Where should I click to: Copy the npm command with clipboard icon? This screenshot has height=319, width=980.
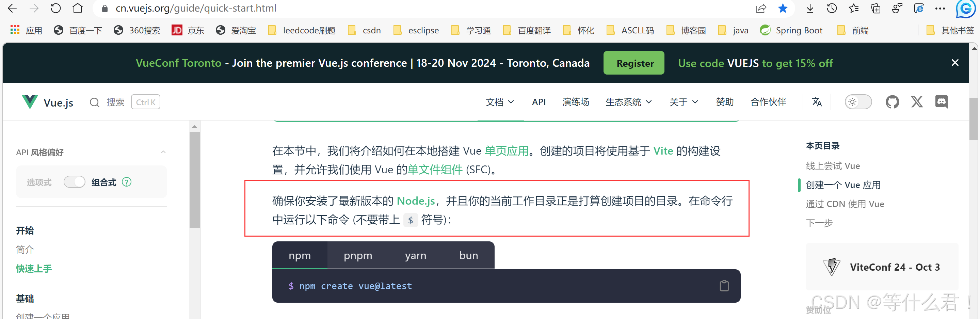pos(724,286)
